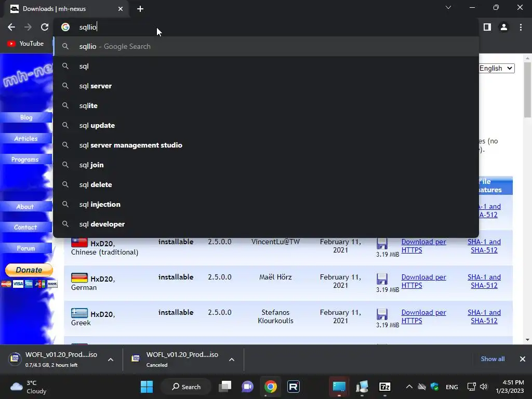Image resolution: width=532 pixels, height=399 pixels.
Task: Click the Chinese traditional flag icon
Action: [79, 242]
